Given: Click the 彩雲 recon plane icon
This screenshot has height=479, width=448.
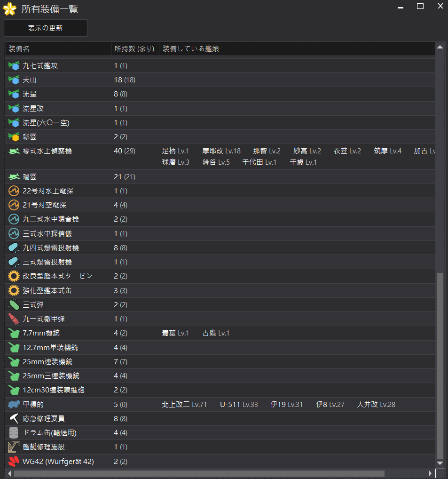Looking at the screenshot, I should pos(14,137).
